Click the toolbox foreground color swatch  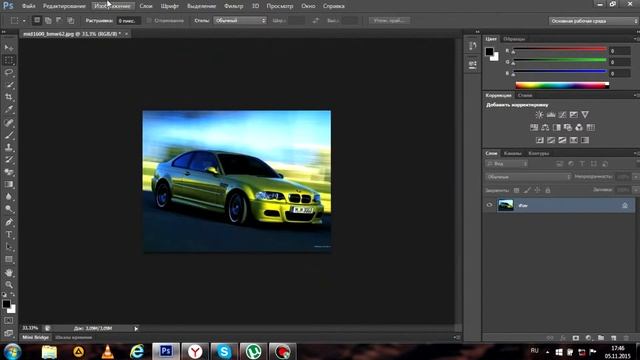pyautogui.click(x=6, y=304)
